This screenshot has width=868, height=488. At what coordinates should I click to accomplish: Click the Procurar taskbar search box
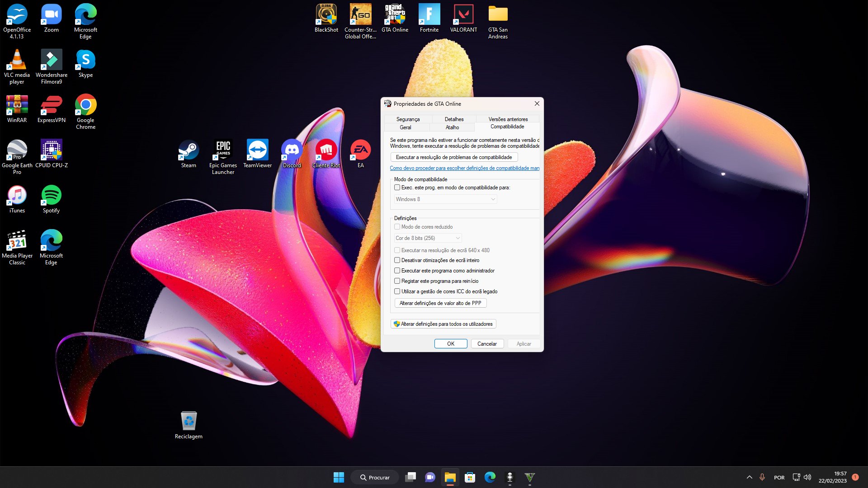(x=375, y=477)
